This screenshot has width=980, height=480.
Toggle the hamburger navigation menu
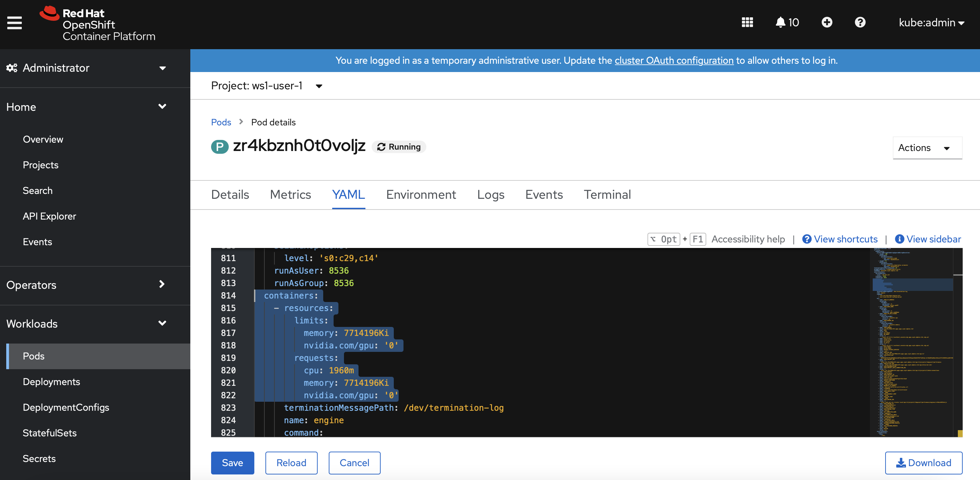[x=15, y=23]
